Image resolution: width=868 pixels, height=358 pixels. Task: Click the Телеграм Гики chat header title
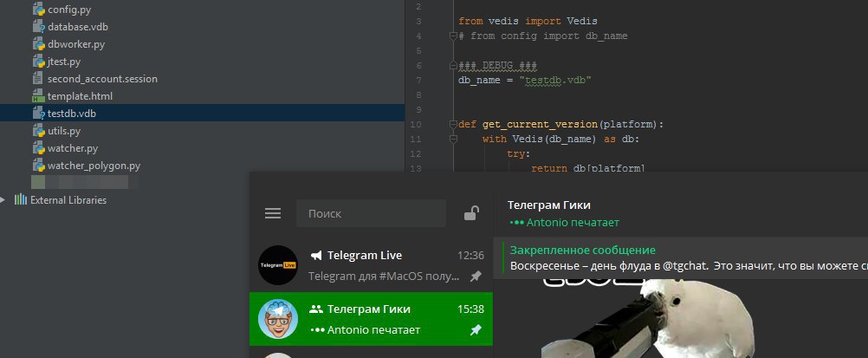(x=549, y=205)
